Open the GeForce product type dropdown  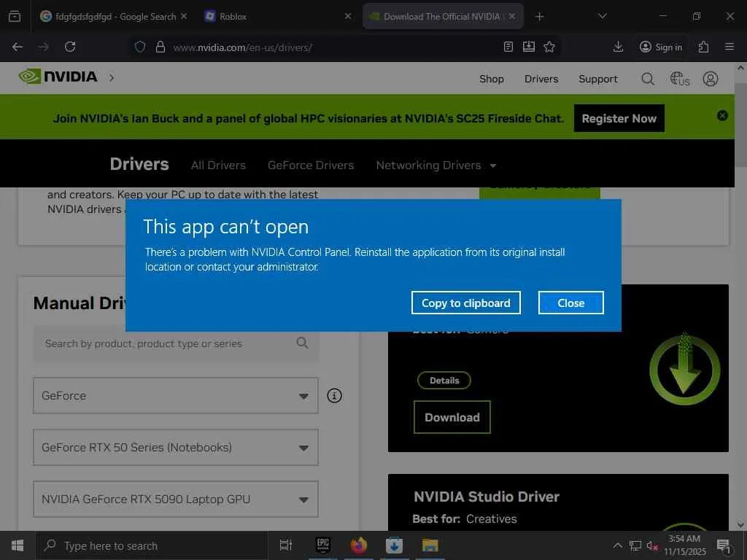[175, 396]
